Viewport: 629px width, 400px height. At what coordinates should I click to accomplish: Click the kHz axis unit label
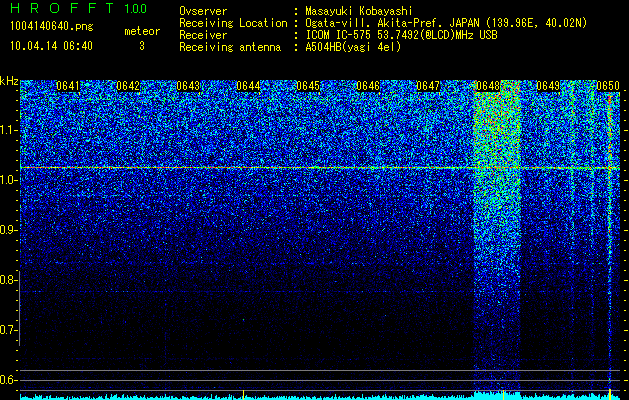(9, 81)
